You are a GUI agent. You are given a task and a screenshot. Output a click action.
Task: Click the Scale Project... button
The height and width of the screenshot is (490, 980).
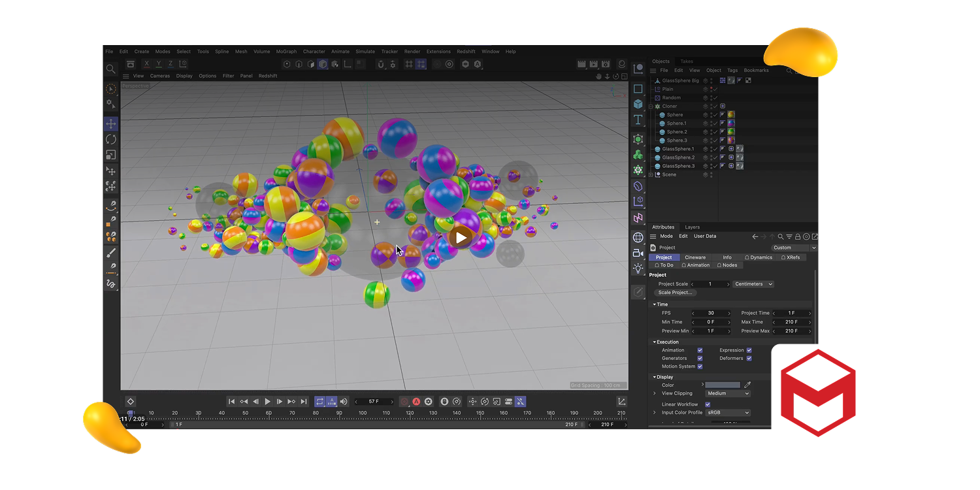click(675, 293)
